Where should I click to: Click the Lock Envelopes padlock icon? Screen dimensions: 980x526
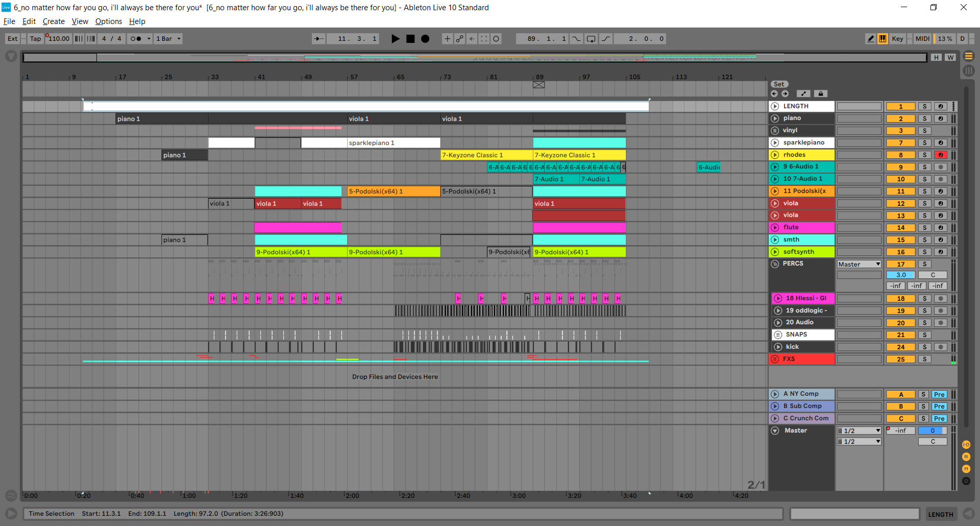tap(820, 94)
